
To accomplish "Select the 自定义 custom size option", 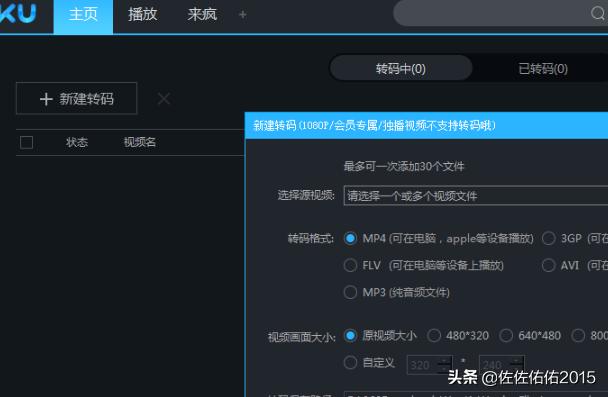I will coord(350,362).
